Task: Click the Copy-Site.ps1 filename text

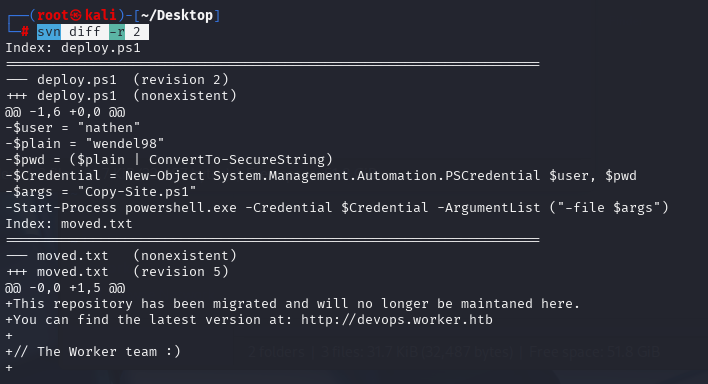Action: [x=137, y=192]
